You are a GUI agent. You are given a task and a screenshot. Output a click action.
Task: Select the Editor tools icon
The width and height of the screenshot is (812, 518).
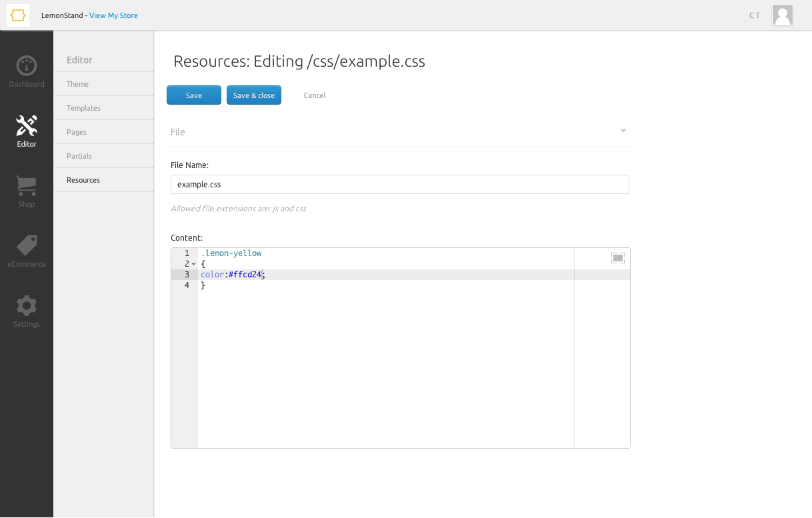pos(27,125)
